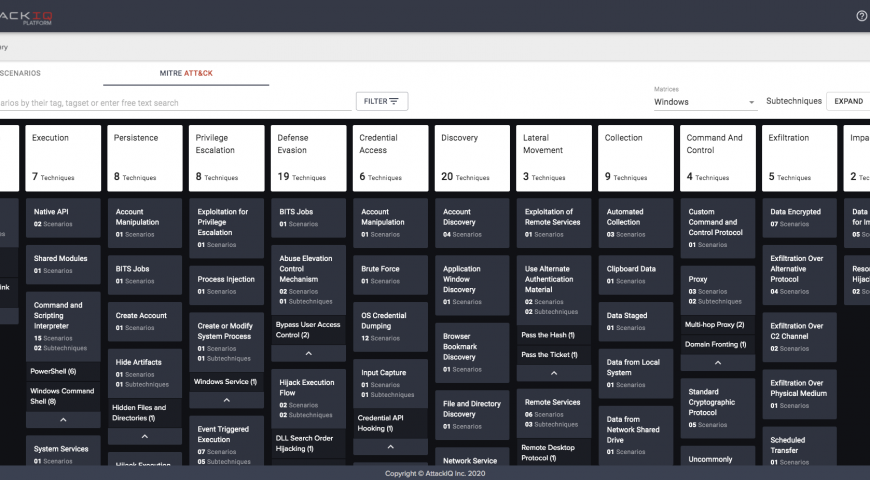The width and height of the screenshot is (870, 480).
Task: Open the Brute Force technique card
Action: point(391,275)
